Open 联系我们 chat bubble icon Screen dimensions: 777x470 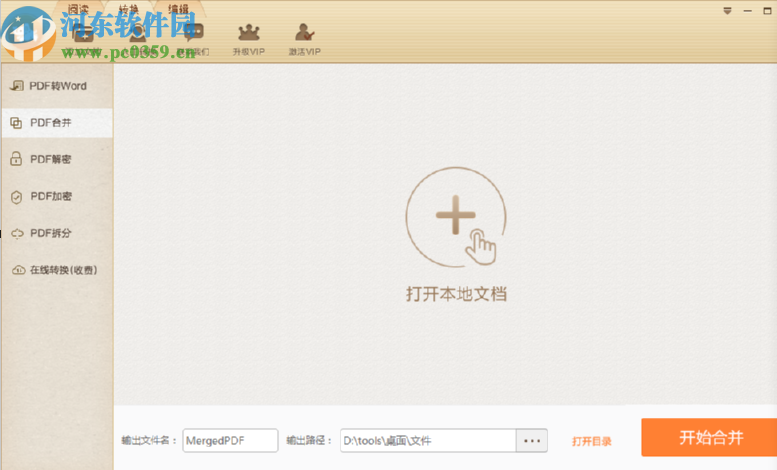(x=193, y=34)
